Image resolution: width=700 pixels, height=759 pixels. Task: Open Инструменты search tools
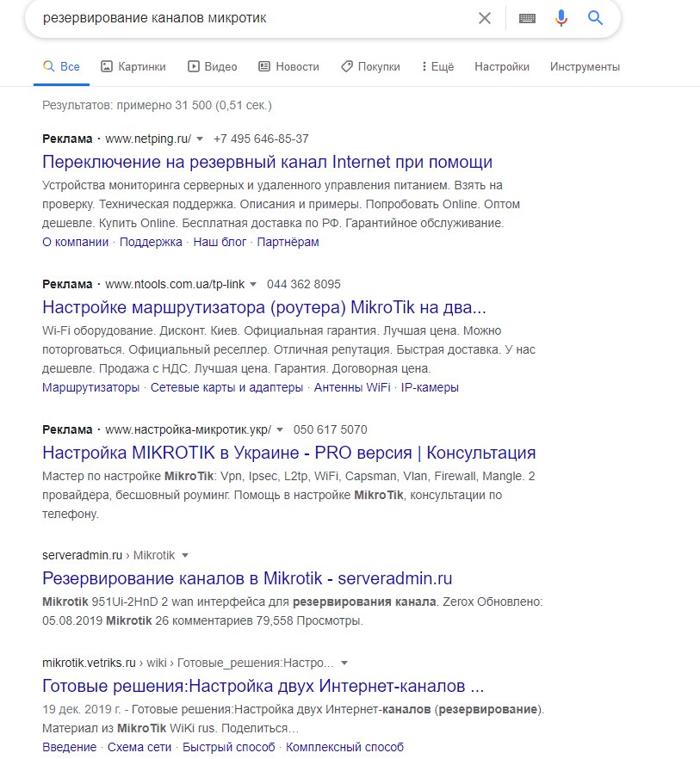(x=585, y=67)
